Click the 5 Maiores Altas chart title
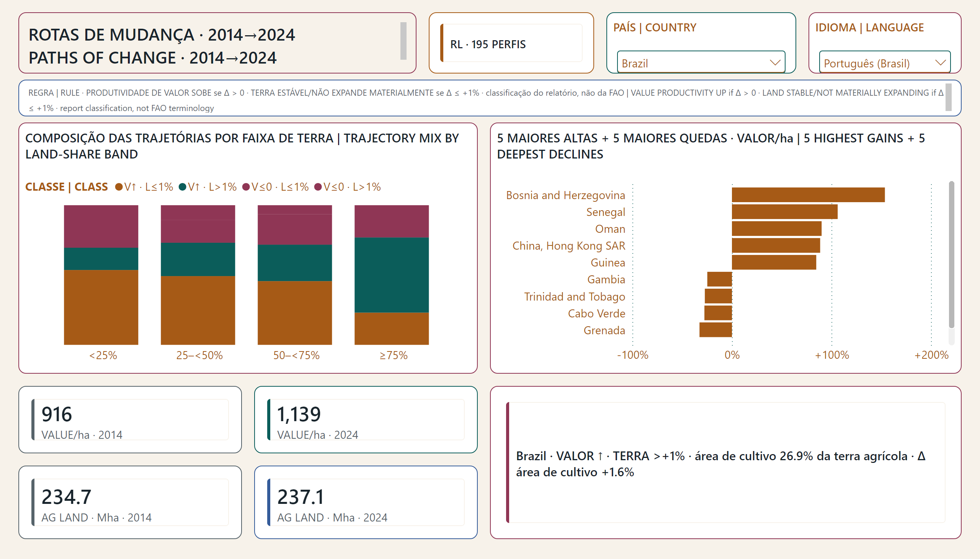980x559 pixels. (x=711, y=146)
